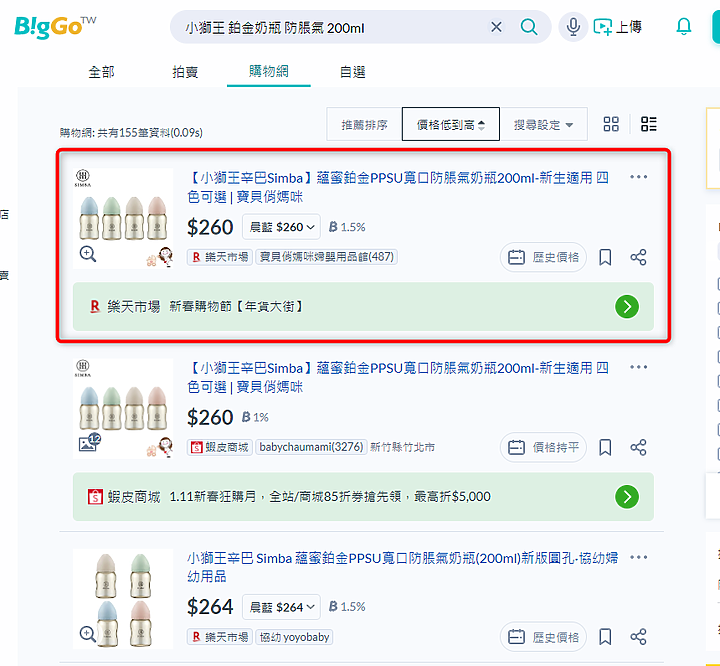
Task: Start voice search with the microphone icon
Action: pyautogui.click(x=573, y=27)
